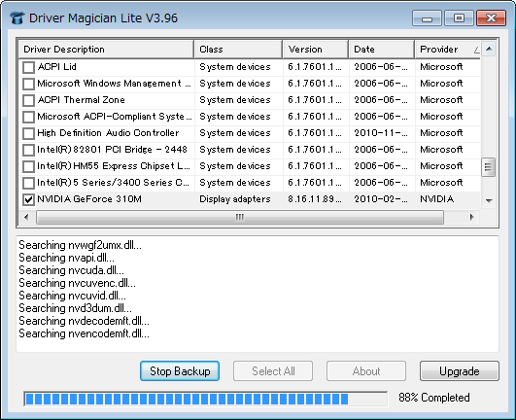Click the vertical scrollbar up arrow
This screenshot has height=420, width=516.
[489, 49]
